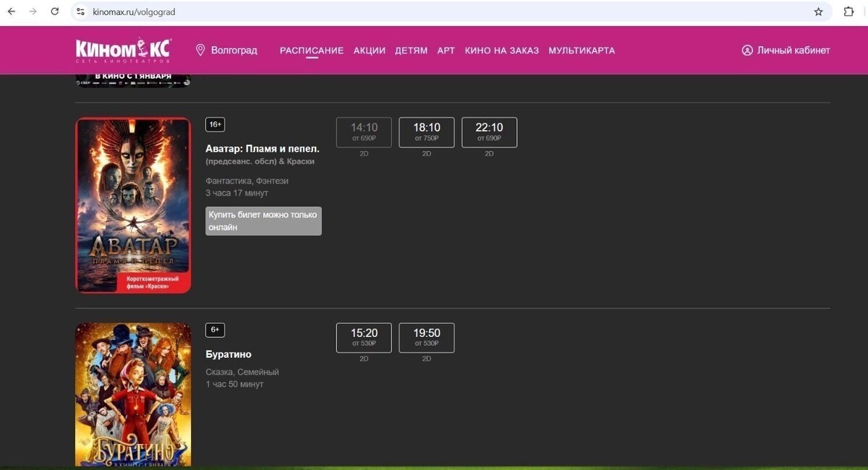Open the ДЕТЯМ menu item

coord(412,51)
